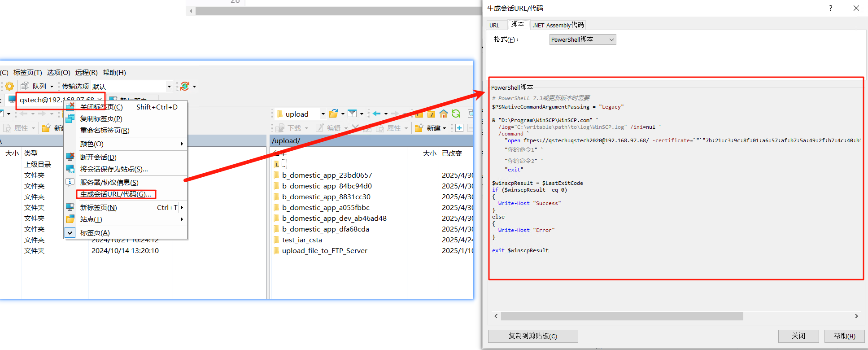This screenshot has height=350, width=868.
Task: Switch to the .NET Assembly代码 tab
Action: pos(558,25)
